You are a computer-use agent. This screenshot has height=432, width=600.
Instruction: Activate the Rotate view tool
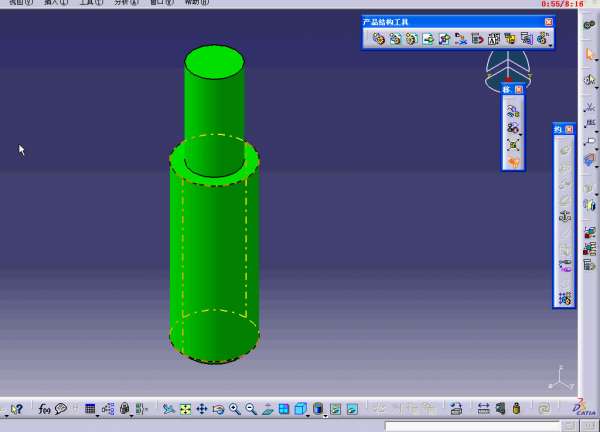click(x=218, y=409)
